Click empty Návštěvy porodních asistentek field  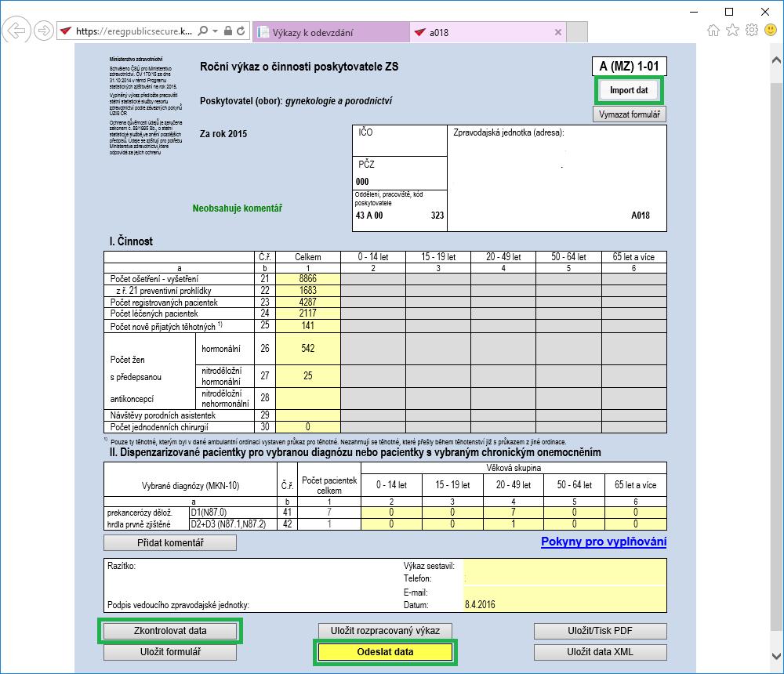click(x=308, y=415)
